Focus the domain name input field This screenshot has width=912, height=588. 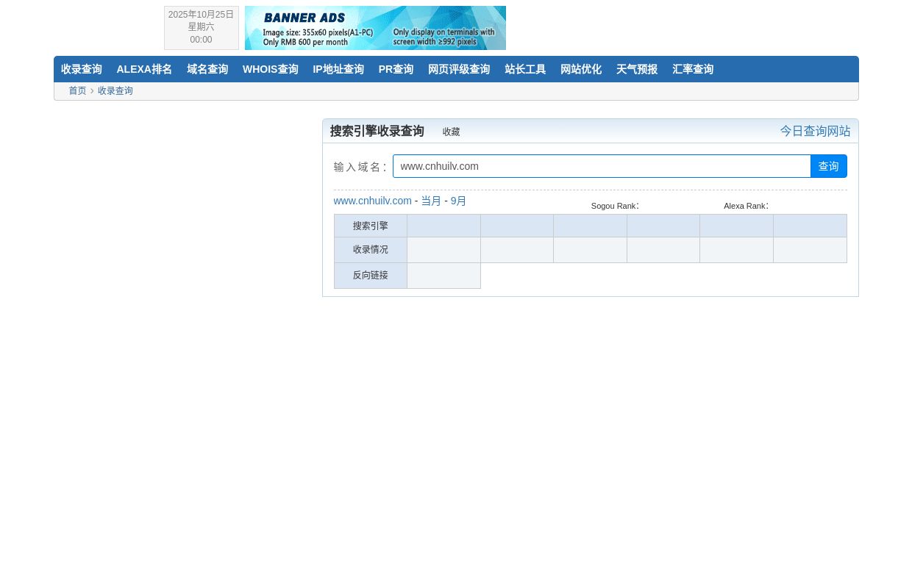tap(601, 166)
